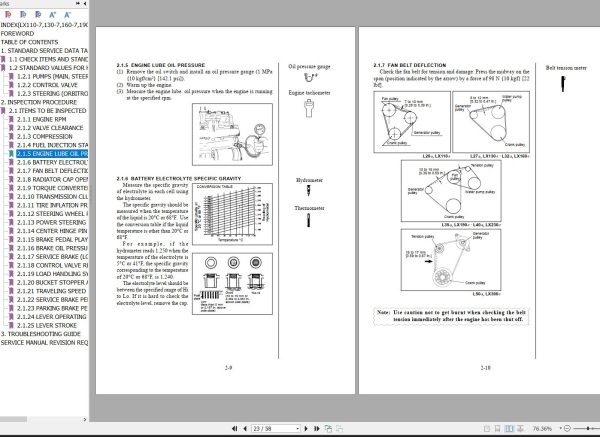Open 1.2.3 STEERING (ORBITRO... bookmark

[x=52, y=93]
